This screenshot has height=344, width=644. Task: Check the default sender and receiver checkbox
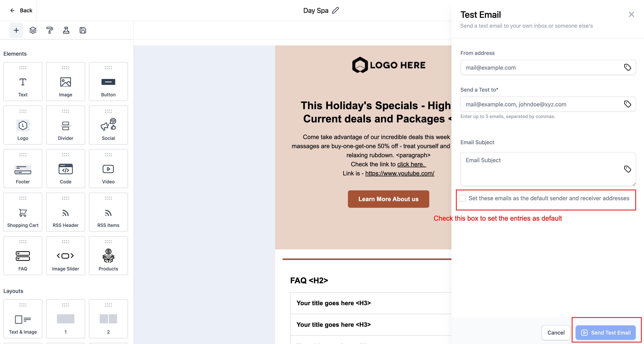tap(463, 198)
